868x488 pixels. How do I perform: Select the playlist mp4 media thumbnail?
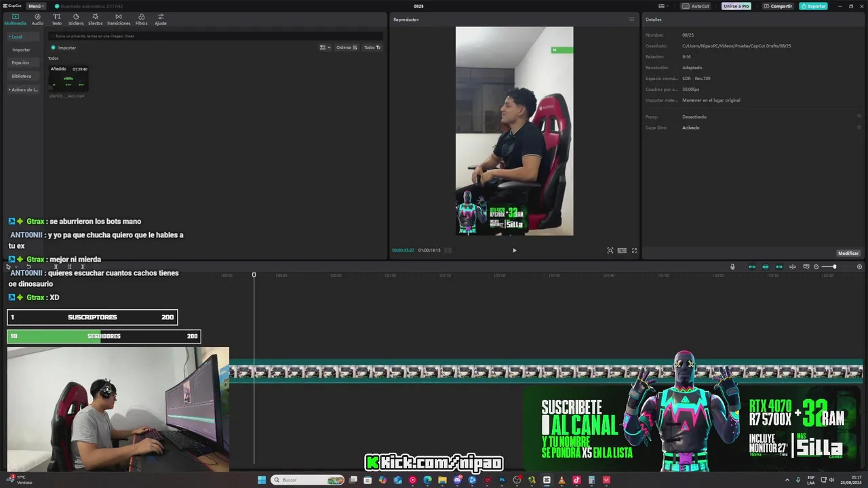pyautogui.click(x=68, y=79)
